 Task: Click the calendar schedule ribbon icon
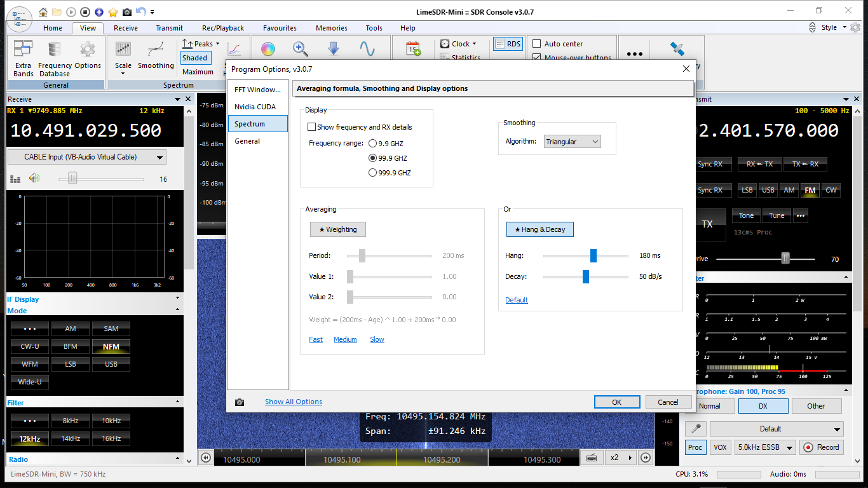point(414,49)
